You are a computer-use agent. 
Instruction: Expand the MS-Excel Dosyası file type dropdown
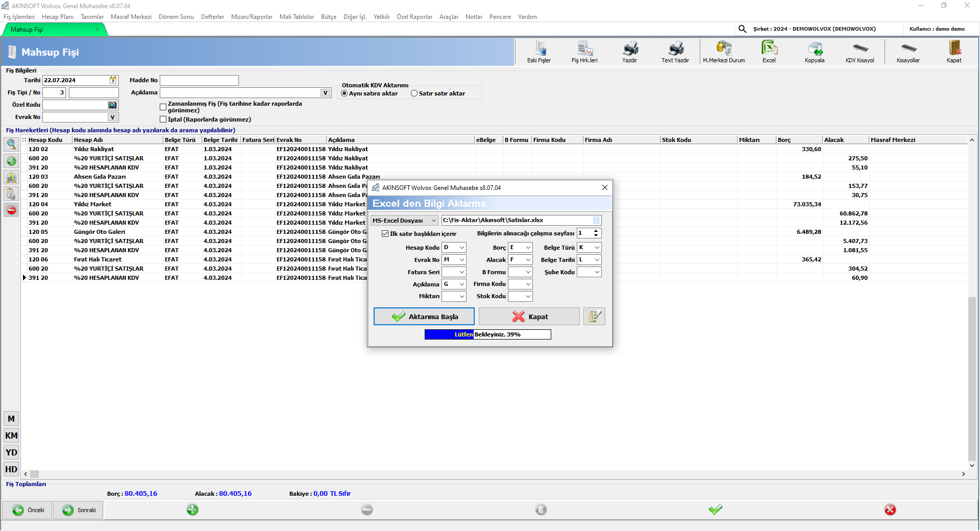pos(433,221)
